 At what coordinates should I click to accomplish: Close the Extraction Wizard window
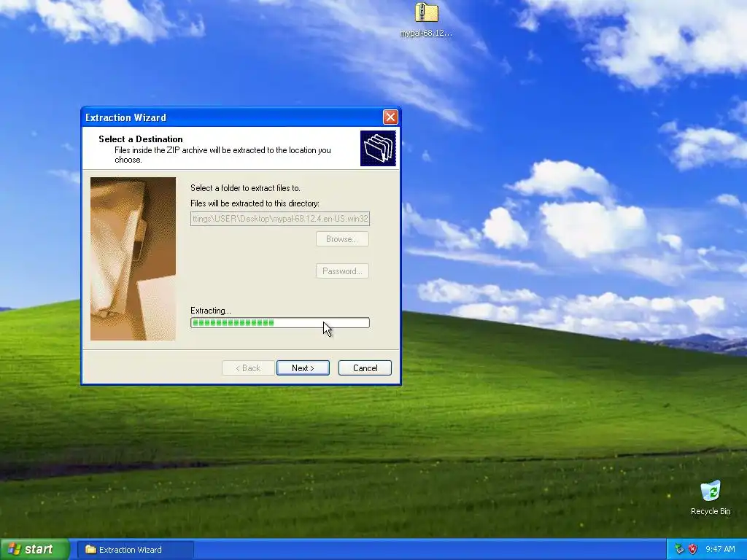tap(390, 117)
